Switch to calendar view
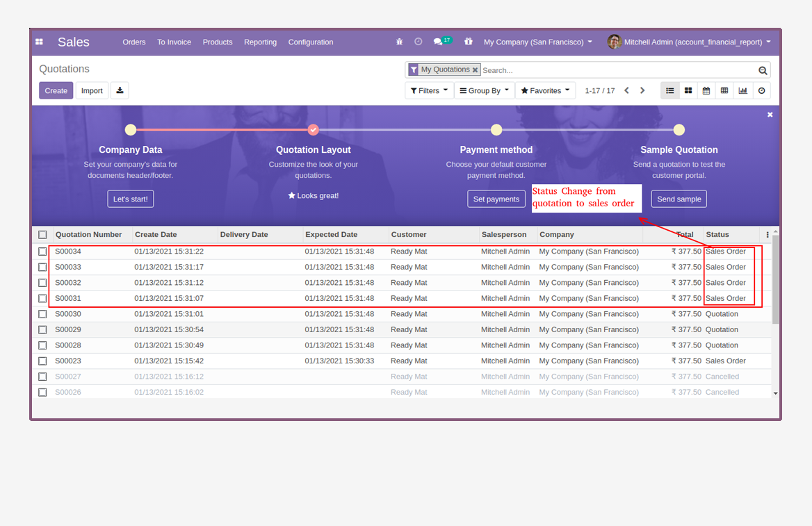The image size is (812, 526). 706,90
